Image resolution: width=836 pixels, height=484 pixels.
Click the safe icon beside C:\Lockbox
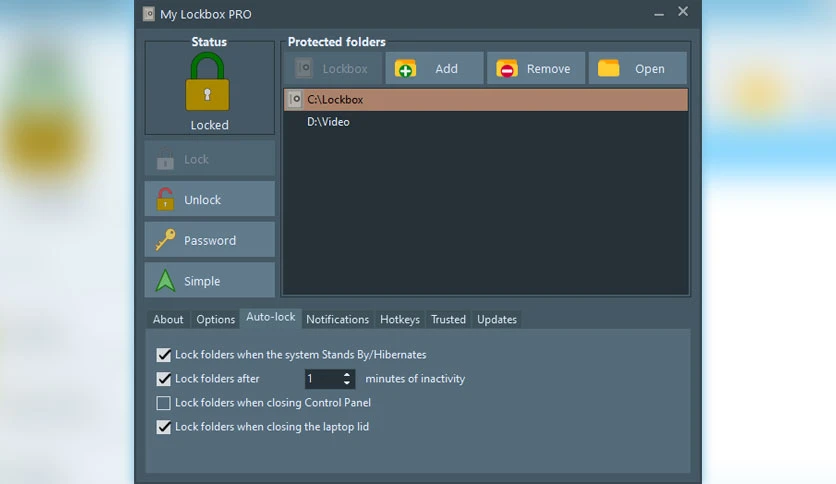(294, 99)
